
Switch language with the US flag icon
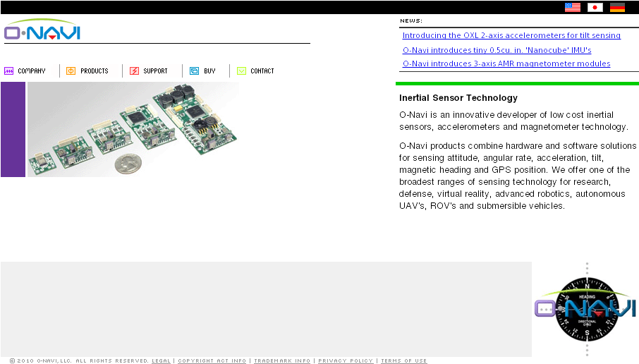[x=573, y=7]
